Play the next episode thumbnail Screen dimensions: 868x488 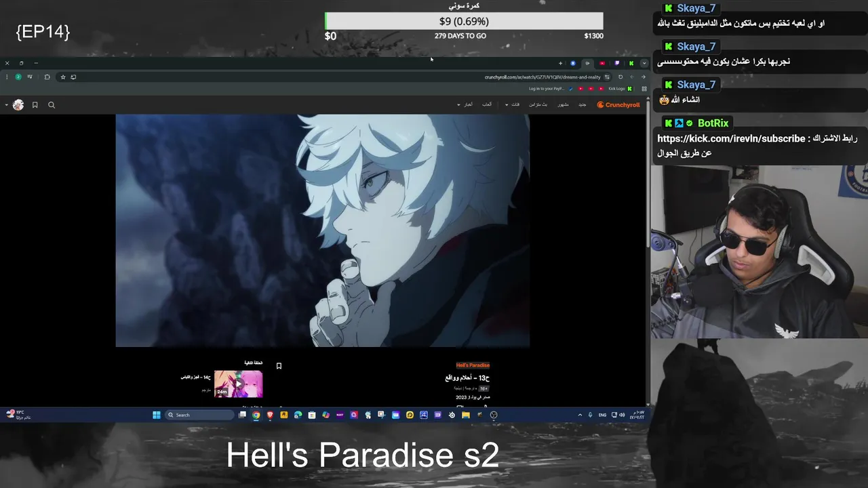coord(239,384)
